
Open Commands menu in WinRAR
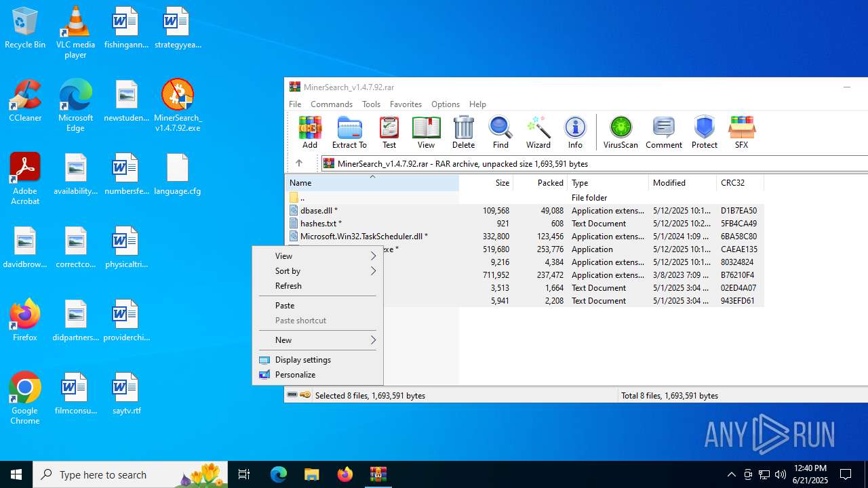[332, 104]
